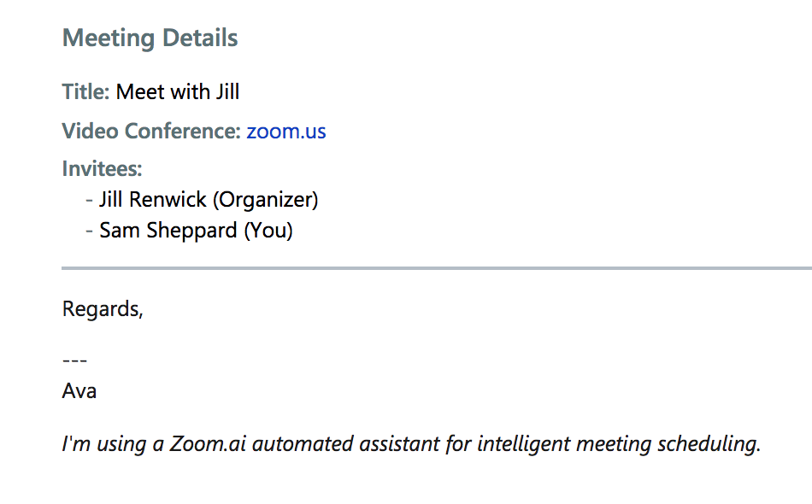The image size is (812, 504).
Task: Click the Meet with Jill title text
Action: point(178,91)
